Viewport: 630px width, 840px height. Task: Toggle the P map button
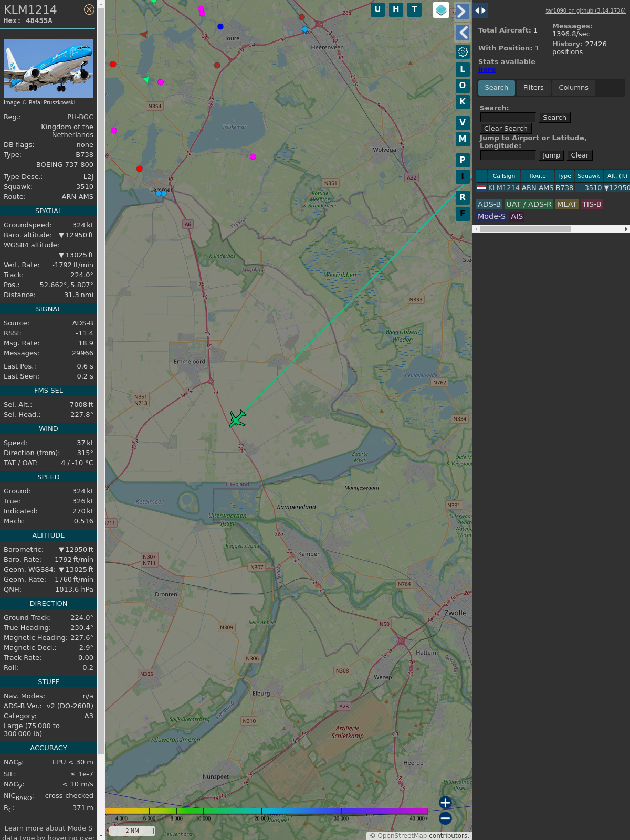tap(463, 160)
